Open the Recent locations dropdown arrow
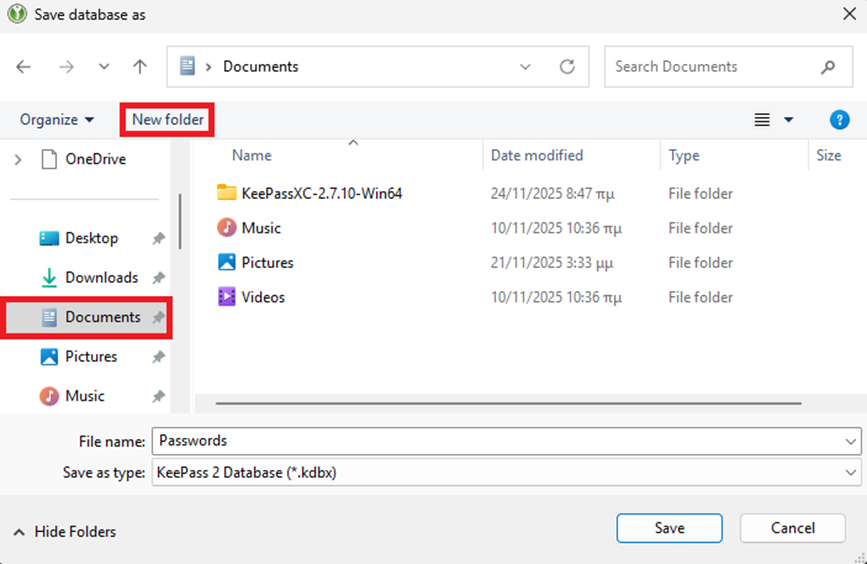The image size is (867, 564). point(104,67)
